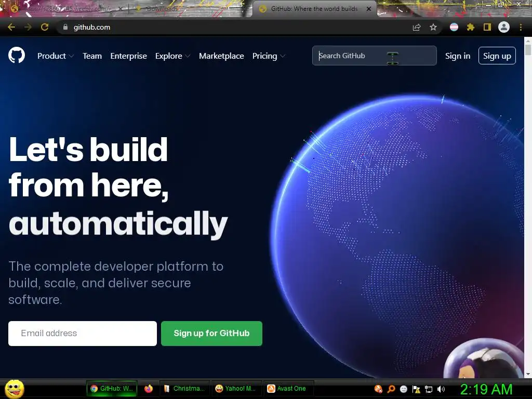This screenshot has height=399, width=532.
Task: Click "The complete developer platform" paragraph
Action: coord(116,283)
